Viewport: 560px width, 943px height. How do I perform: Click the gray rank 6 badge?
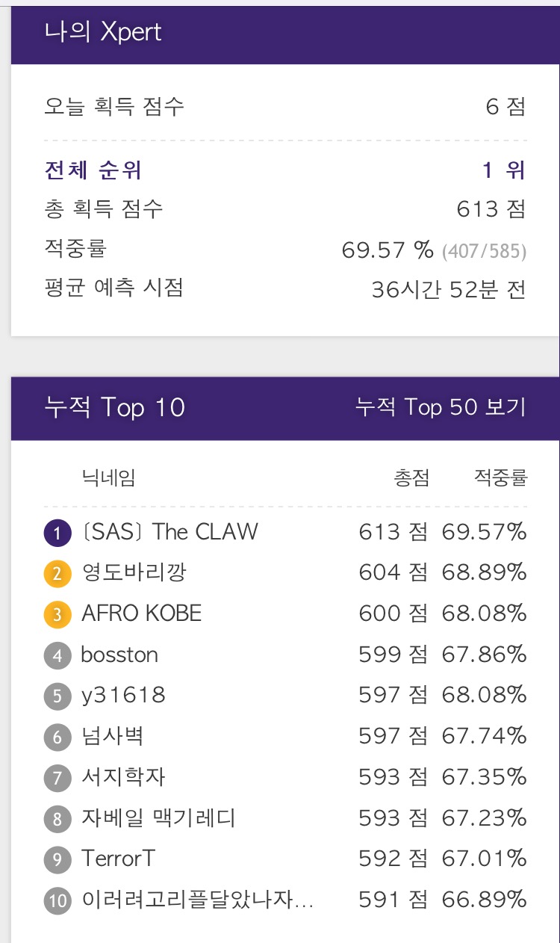(x=57, y=737)
